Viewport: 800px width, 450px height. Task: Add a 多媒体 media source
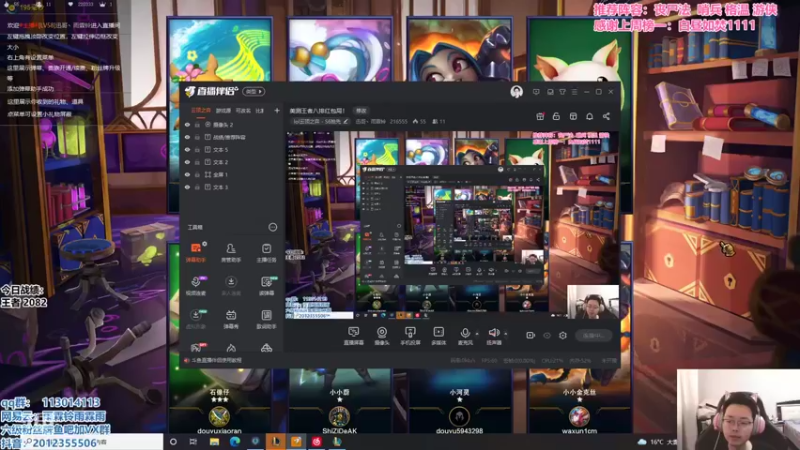pyautogui.click(x=438, y=336)
